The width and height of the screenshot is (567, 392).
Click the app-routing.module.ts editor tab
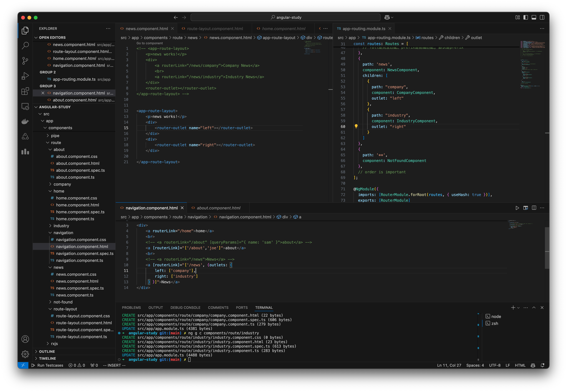pos(363,28)
